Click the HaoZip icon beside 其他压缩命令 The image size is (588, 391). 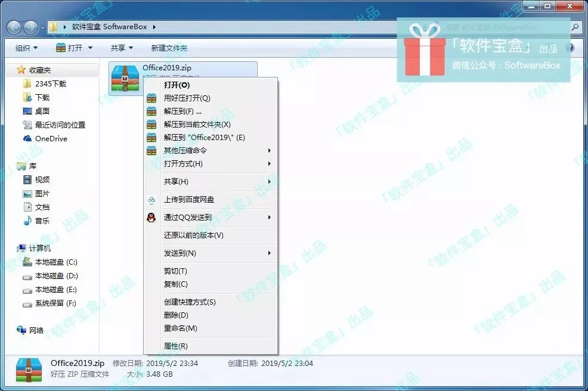(151, 151)
